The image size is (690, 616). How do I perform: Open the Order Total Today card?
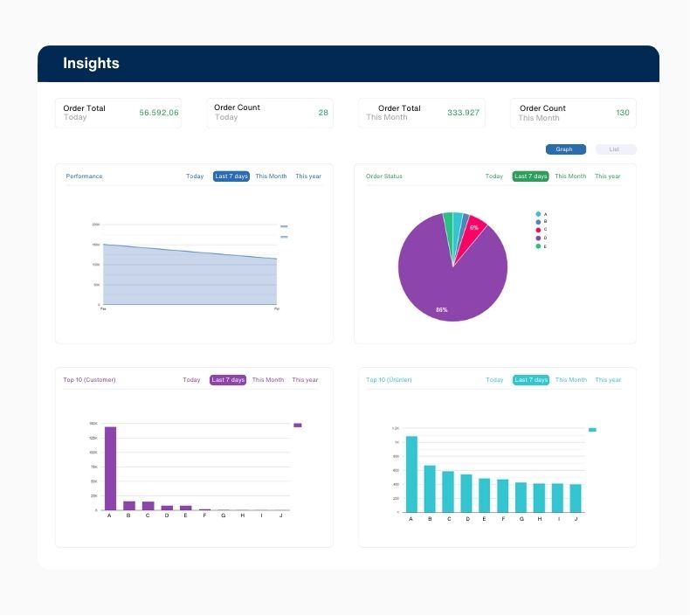[119, 113]
